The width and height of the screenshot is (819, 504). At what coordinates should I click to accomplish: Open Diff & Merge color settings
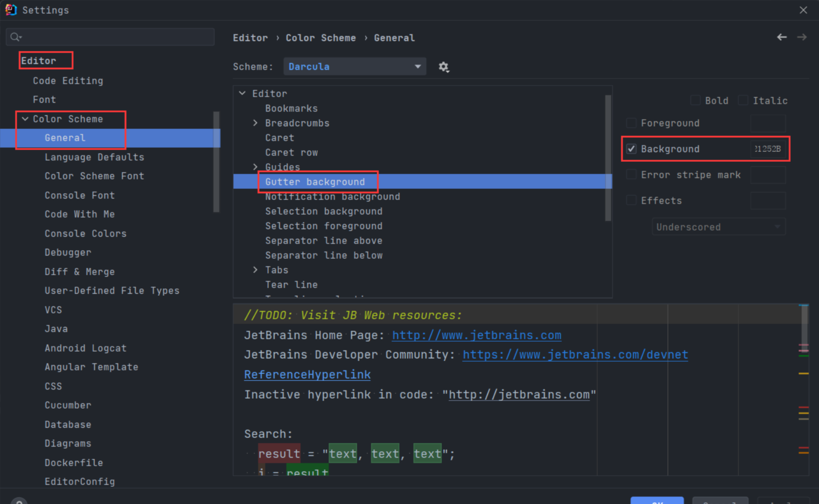click(x=79, y=272)
